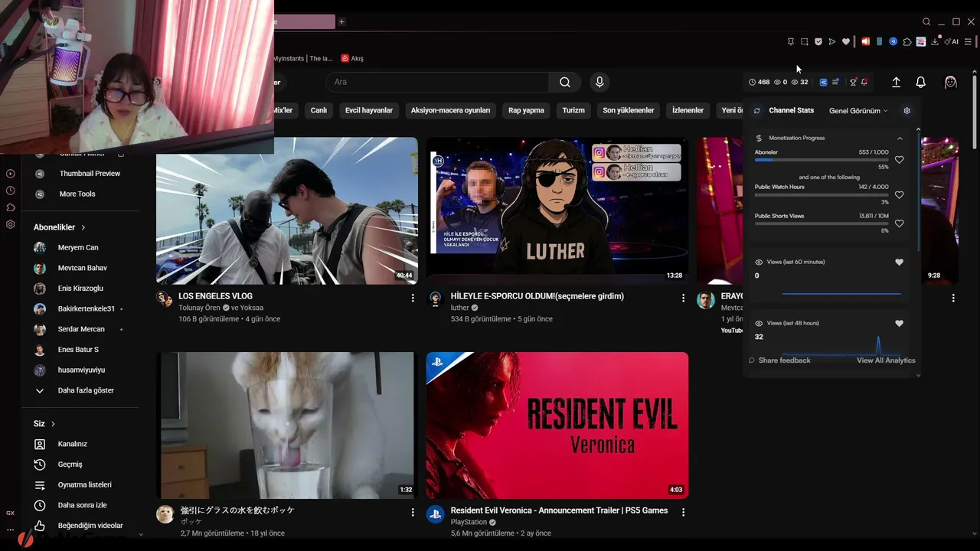Image resolution: width=980 pixels, height=551 pixels.
Task: Favorite the Public Watch Hours stat
Action: tap(900, 195)
